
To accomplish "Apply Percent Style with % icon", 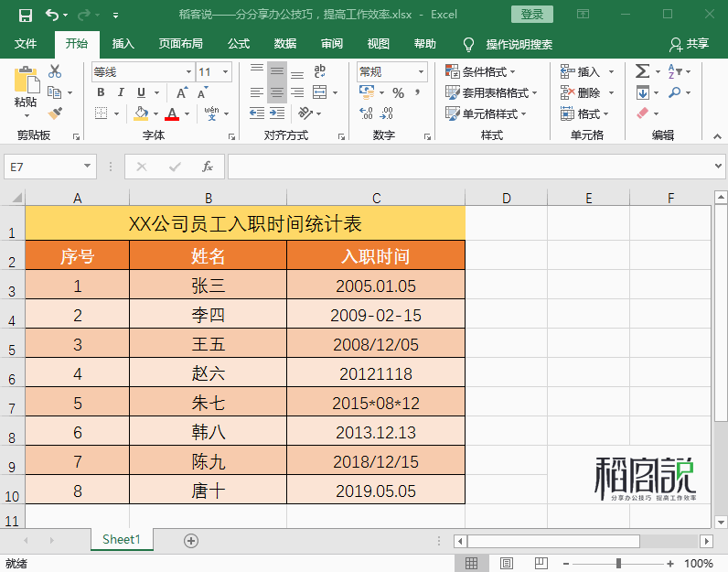I will (399, 93).
